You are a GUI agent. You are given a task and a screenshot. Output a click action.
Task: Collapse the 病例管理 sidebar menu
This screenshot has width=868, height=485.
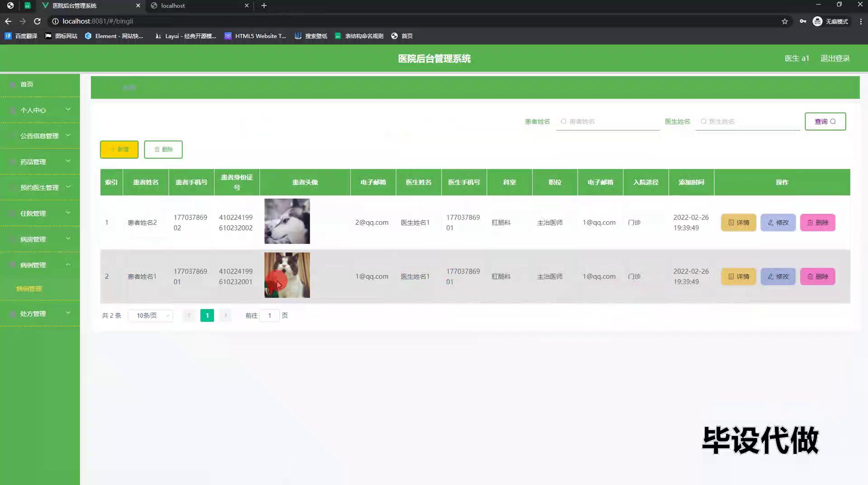40,265
